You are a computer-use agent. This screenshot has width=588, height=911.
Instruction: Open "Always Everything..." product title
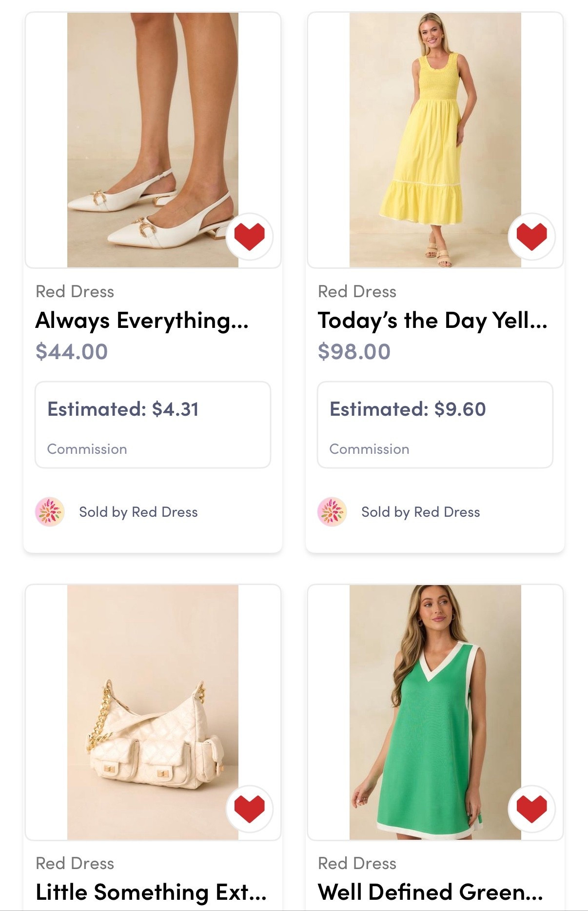(x=142, y=321)
